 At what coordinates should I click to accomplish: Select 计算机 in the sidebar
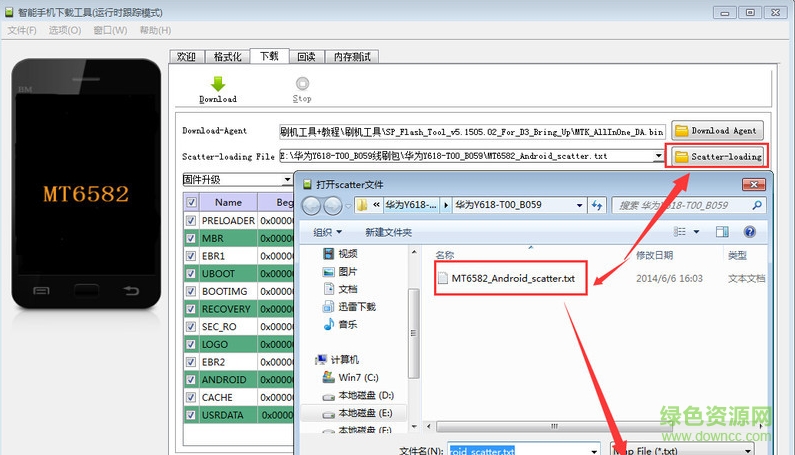coord(337,360)
